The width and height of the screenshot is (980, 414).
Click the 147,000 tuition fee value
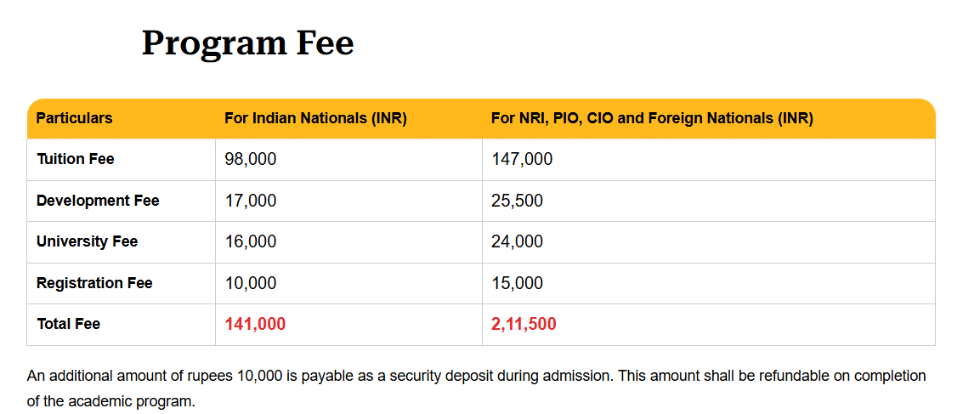click(x=522, y=159)
